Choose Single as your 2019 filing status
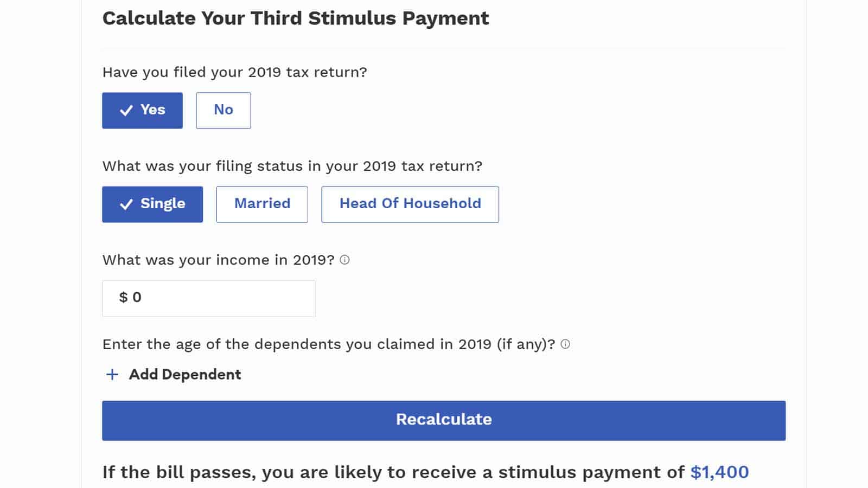This screenshot has width=868, height=488. click(152, 204)
